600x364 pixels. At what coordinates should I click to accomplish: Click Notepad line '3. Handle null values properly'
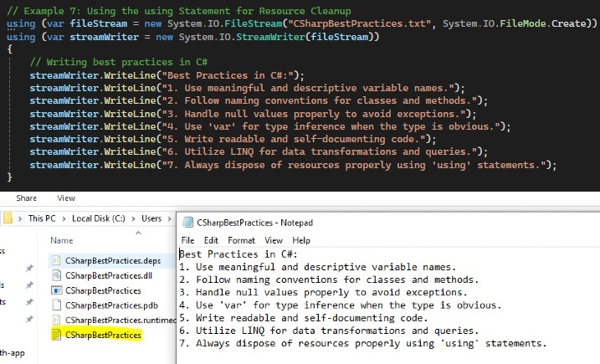323,292
